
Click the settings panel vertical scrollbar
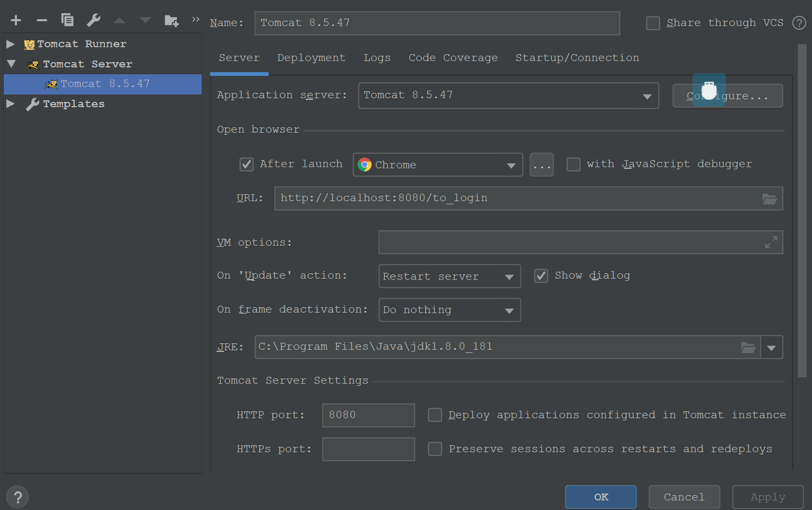coord(802,211)
